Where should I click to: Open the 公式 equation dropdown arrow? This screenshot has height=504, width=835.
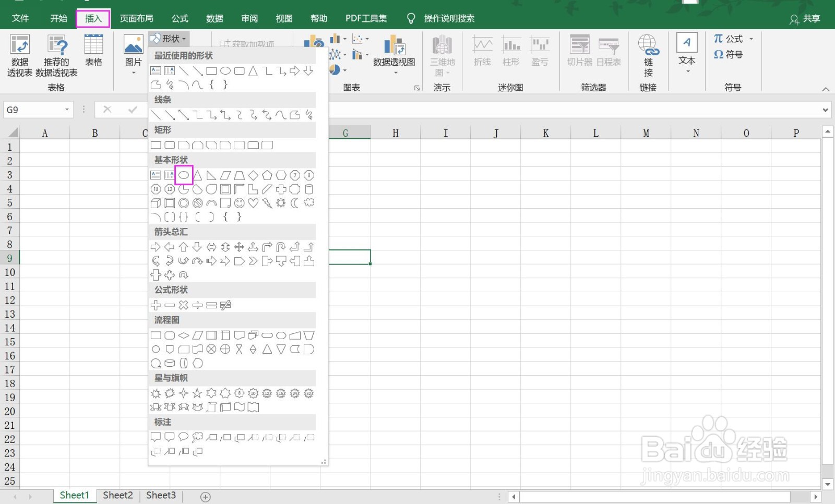pyautogui.click(x=751, y=39)
